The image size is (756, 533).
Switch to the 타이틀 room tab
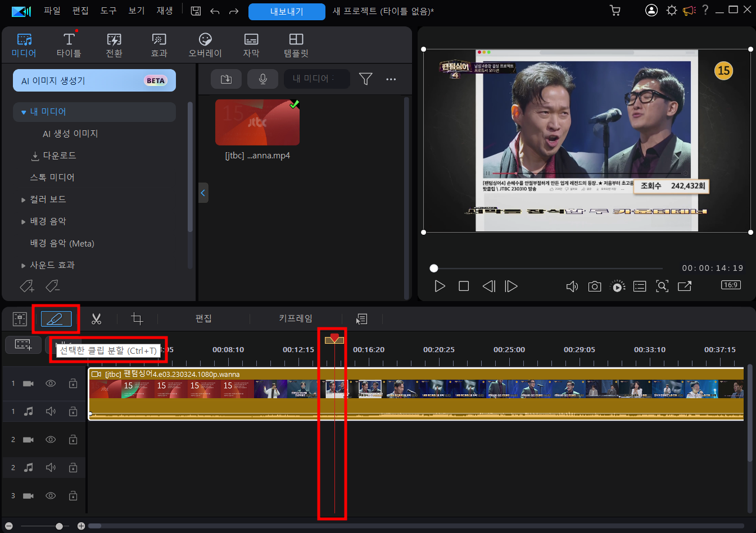pyautogui.click(x=69, y=45)
